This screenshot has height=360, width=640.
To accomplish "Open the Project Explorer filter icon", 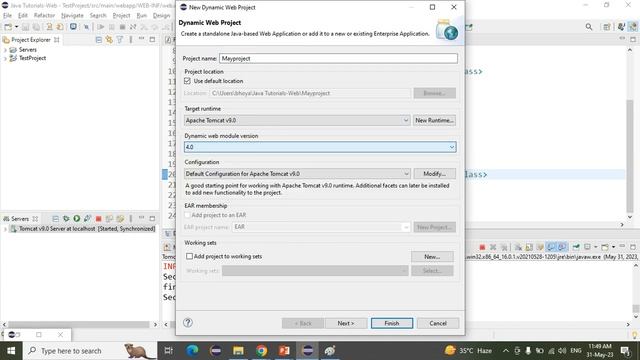I will [x=120, y=40].
